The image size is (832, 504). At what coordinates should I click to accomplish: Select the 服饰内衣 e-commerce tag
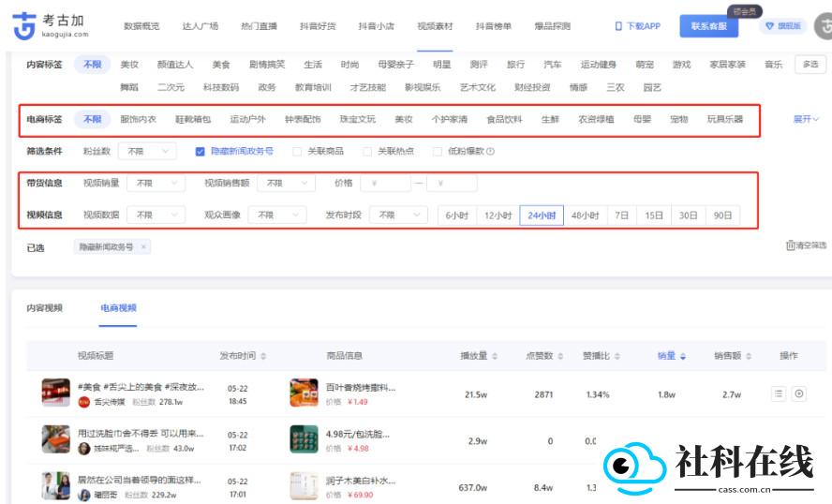click(x=138, y=119)
